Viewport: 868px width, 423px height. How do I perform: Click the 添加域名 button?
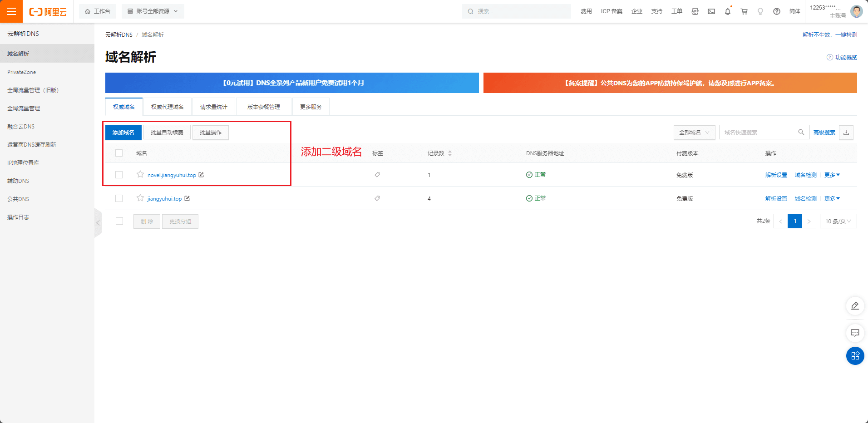(x=123, y=133)
